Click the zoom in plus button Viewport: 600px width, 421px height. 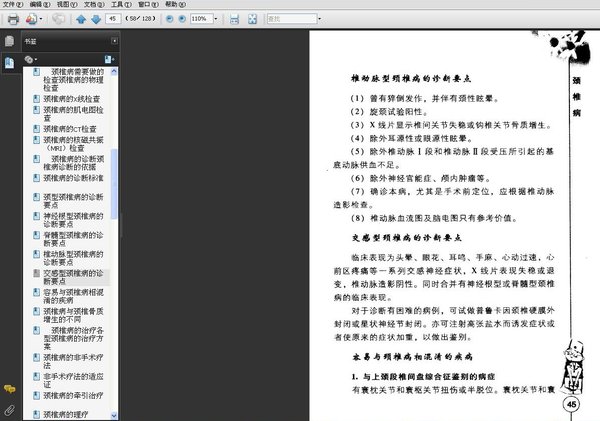[182, 19]
